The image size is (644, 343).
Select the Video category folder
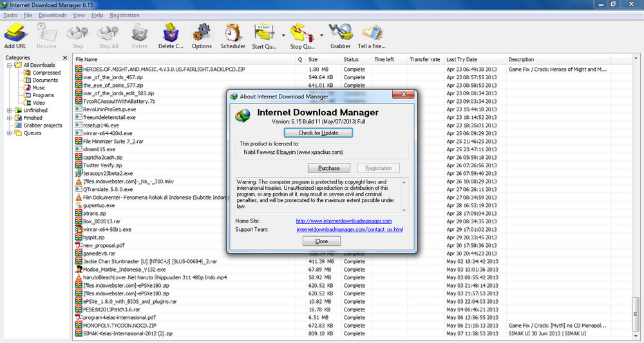39,102
